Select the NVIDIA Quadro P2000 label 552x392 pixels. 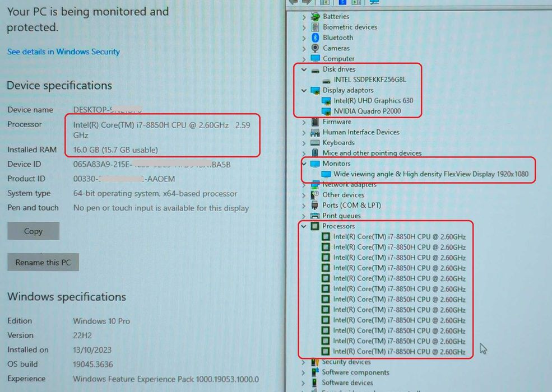367,111
